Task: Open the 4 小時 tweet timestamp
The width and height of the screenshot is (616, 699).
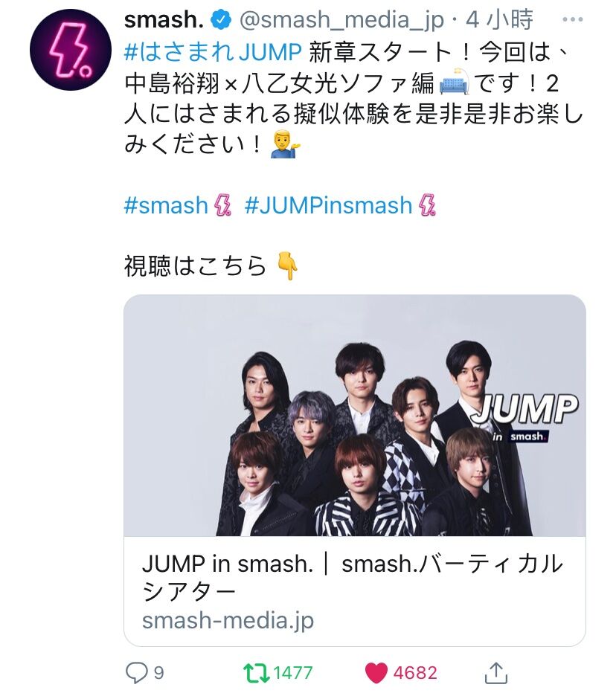Action: click(x=500, y=19)
